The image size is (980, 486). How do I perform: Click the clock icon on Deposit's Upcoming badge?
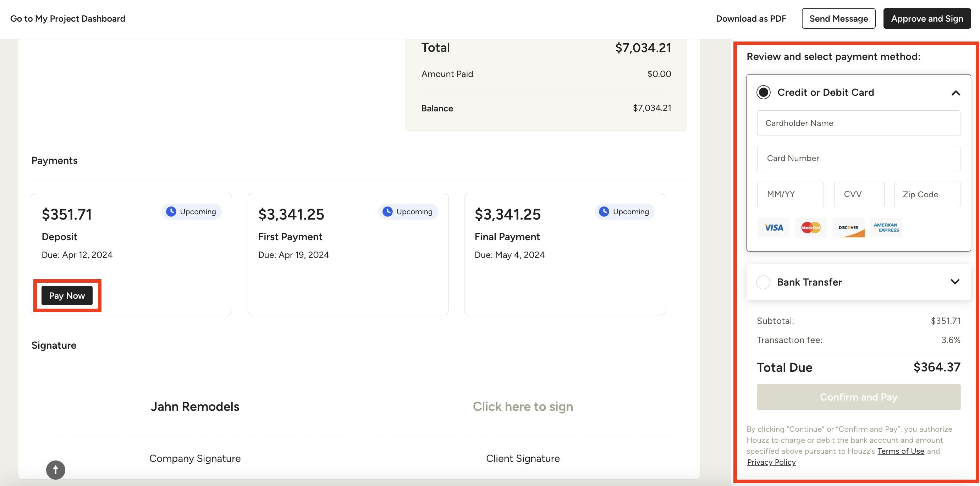click(x=172, y=211)
